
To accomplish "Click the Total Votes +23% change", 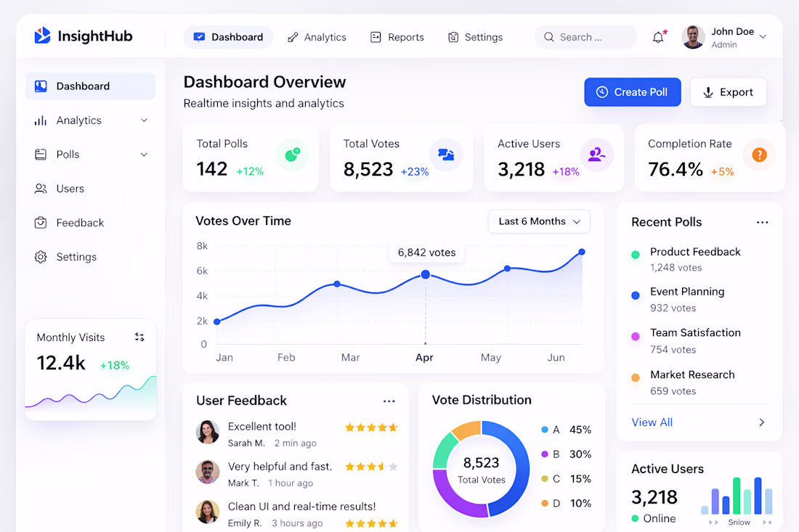I will [x=414, y=172].
